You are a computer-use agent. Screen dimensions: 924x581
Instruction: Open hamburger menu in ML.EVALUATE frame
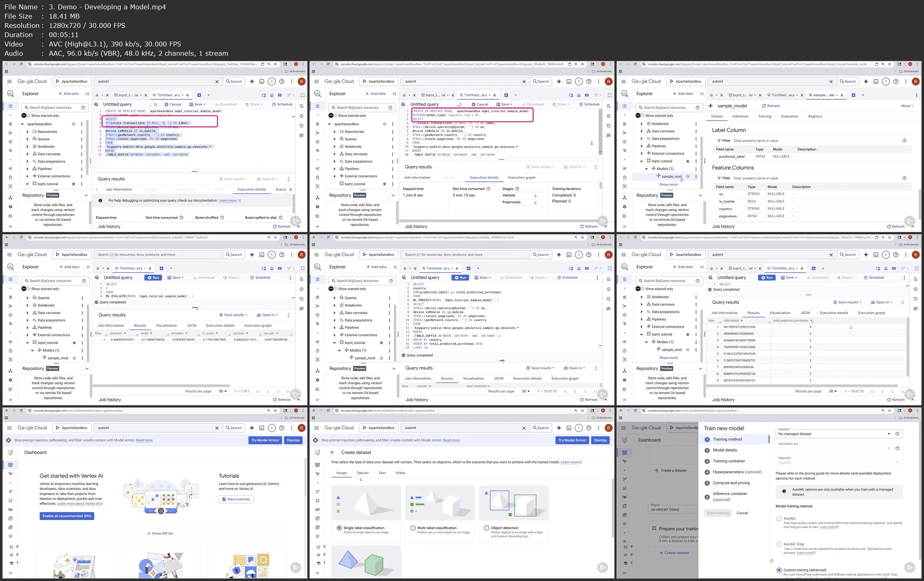(x=9, y=255)
